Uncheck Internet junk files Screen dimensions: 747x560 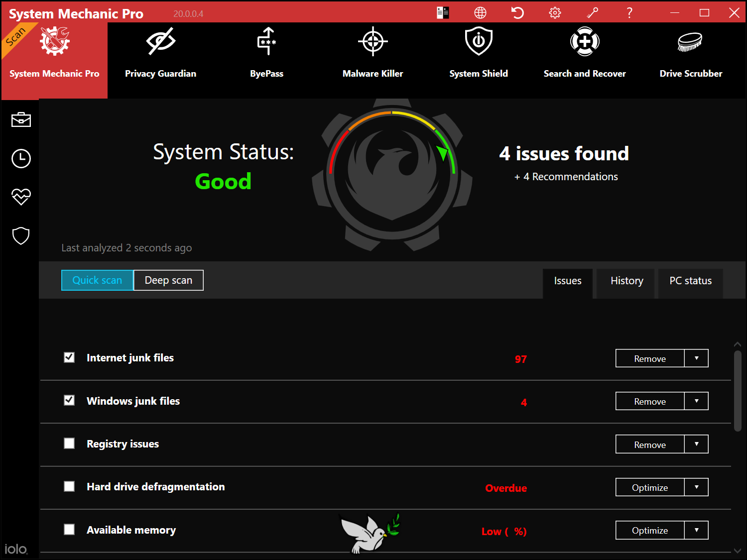[69, 357]
